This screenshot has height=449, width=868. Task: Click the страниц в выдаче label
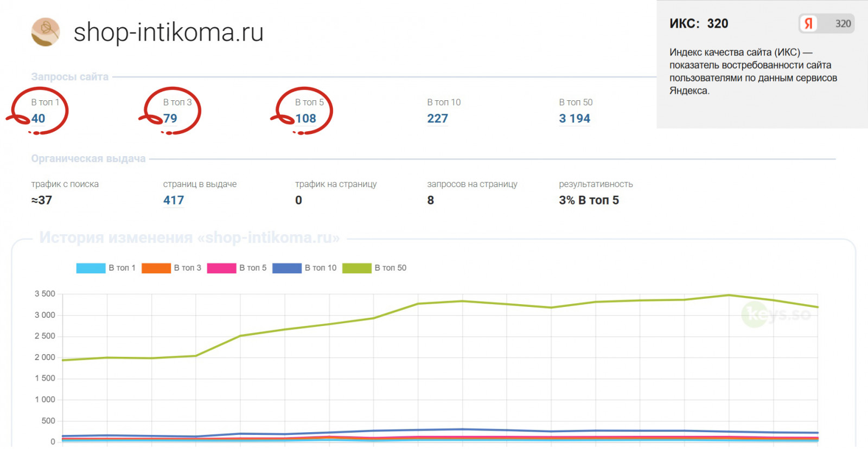[x=200, y=184]
